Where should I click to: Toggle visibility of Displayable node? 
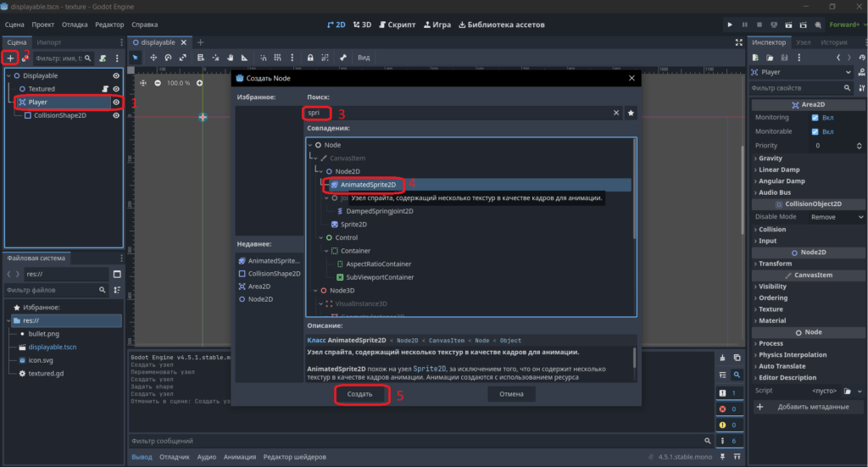pyautogui.click(x=116, y=75)
